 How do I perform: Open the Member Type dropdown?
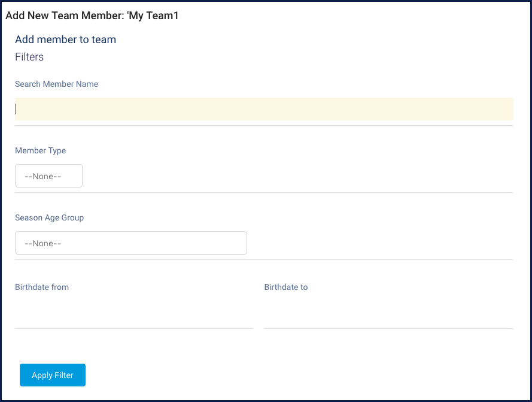(x=48, y=176)
